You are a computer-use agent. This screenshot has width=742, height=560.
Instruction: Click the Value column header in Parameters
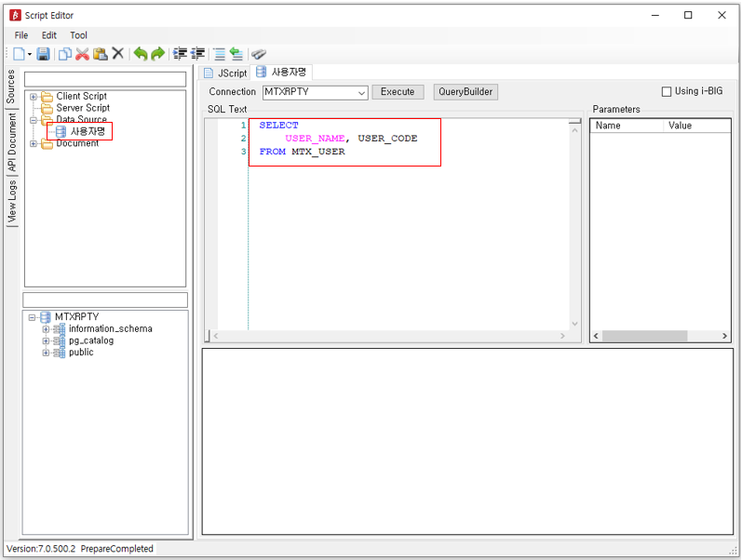[x=697, y=126]
